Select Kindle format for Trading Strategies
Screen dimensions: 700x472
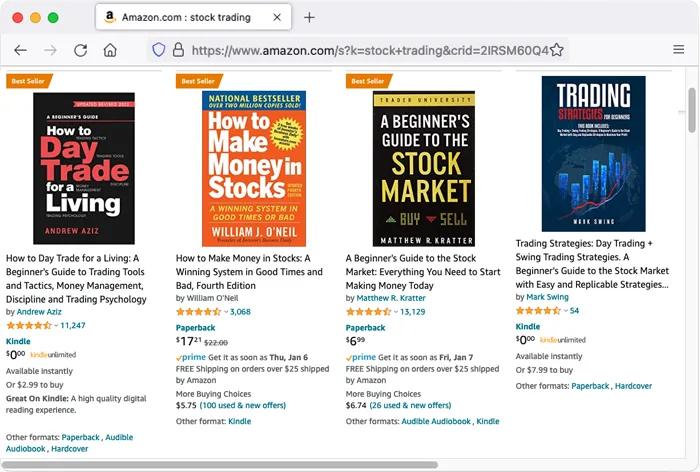(528, 326)
